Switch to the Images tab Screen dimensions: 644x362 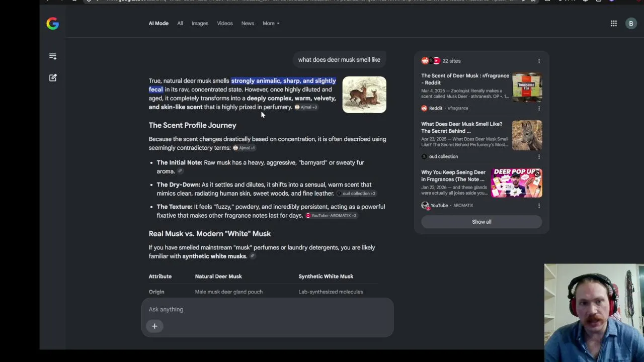coord(200,23)
